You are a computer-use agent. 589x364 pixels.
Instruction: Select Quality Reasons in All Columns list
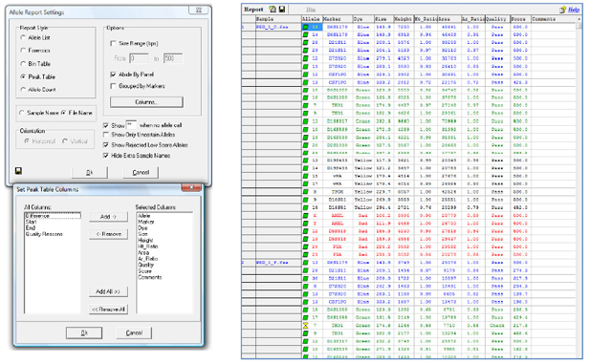click(x=44, y=234)
